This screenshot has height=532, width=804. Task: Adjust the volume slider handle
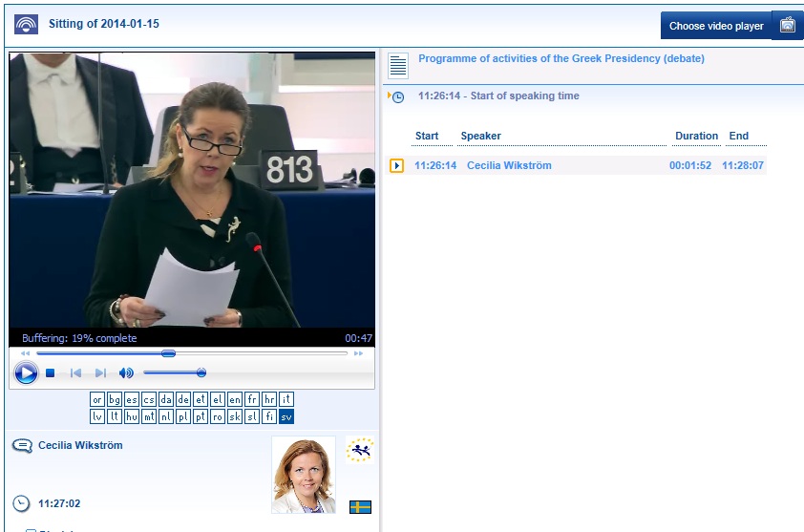pyautogui.click(x=201, y=373)
